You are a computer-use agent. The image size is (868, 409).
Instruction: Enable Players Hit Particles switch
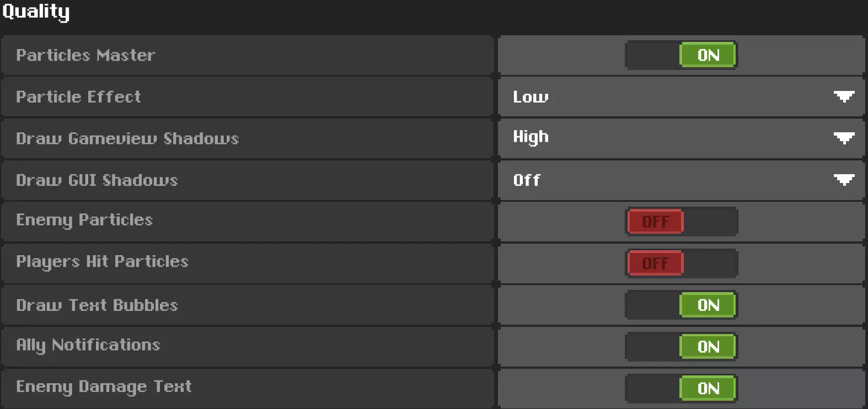click(x=681, y=263)
